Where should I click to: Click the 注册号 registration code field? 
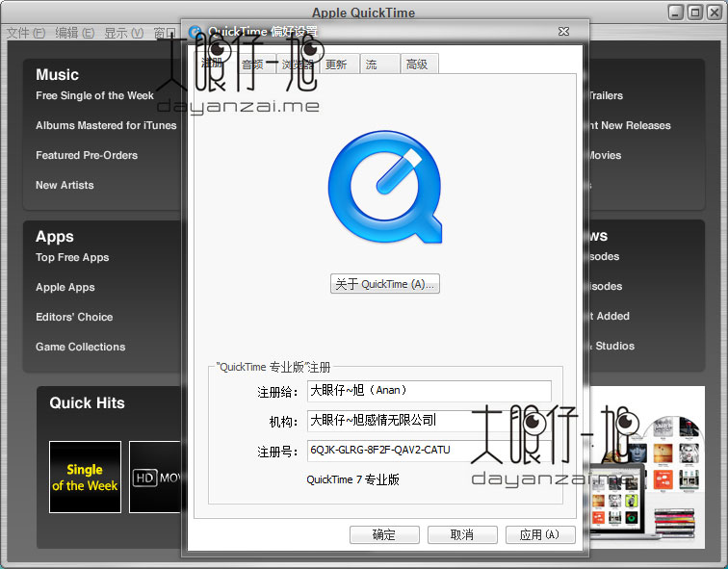(429, 451)
